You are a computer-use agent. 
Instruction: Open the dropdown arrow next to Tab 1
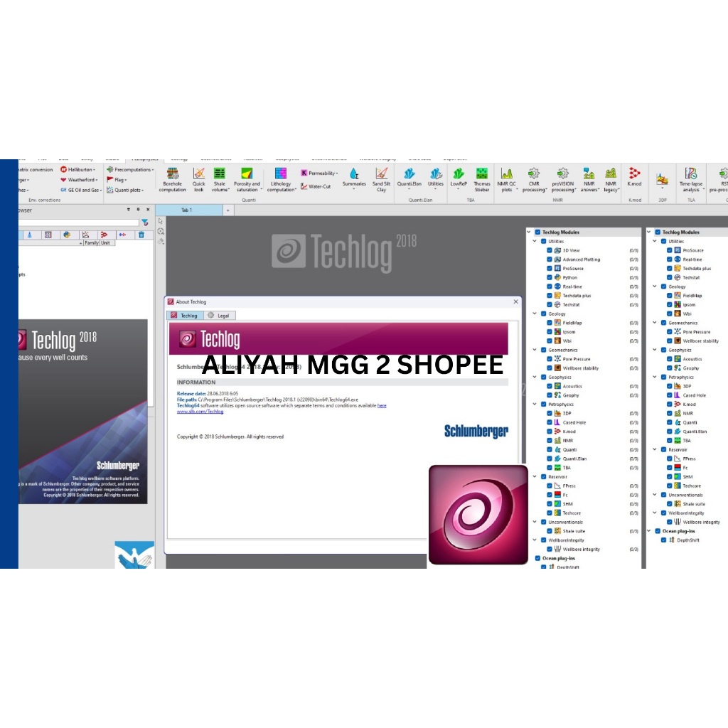pyautogui.click(x=228, y=210)
